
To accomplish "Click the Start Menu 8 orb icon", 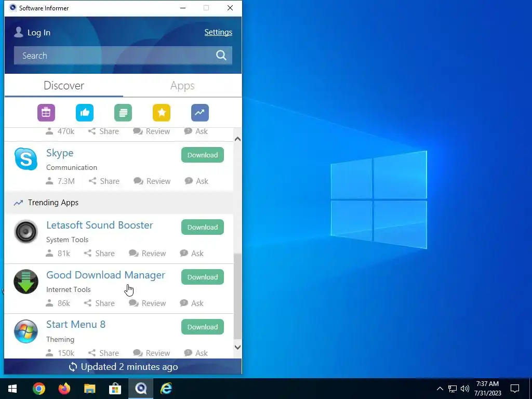I will pyautogui.click(x=26, y=331).
